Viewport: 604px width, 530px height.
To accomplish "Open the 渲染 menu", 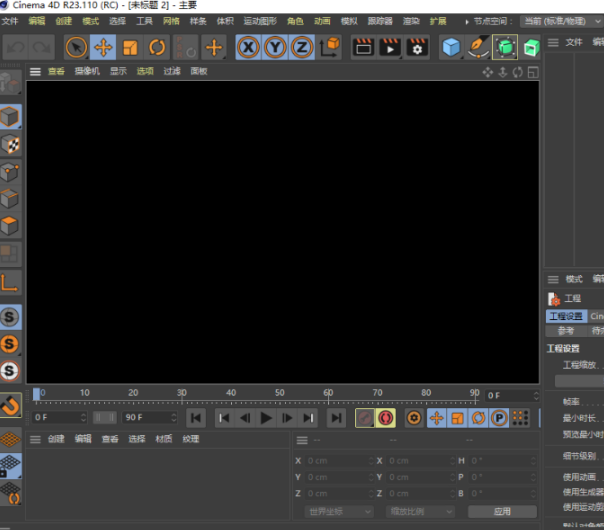I will click(411, 21).
